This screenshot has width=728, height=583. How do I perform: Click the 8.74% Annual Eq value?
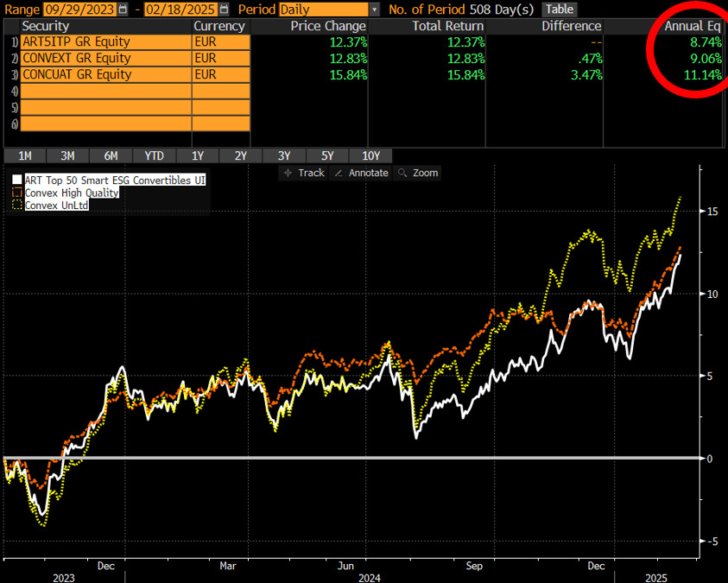click(706, 42)
